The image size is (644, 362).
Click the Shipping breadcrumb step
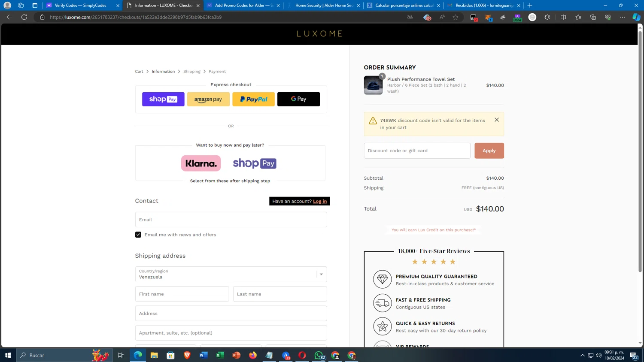192,72
